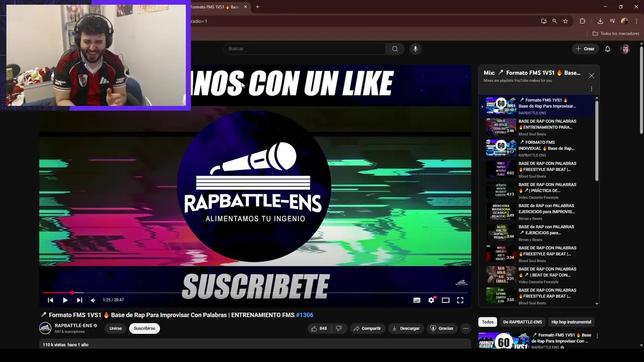Screen dimensions: 644x362
Task: Open YouTube account avatar menu
Action: coord(625,49)
